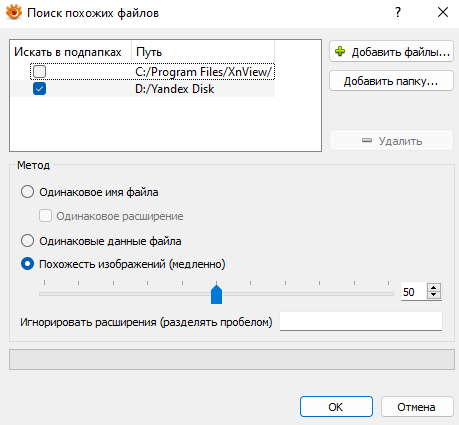This screenshot has height=425, width=459.
Task: Click the question mark help button
Action: [398, 13]
